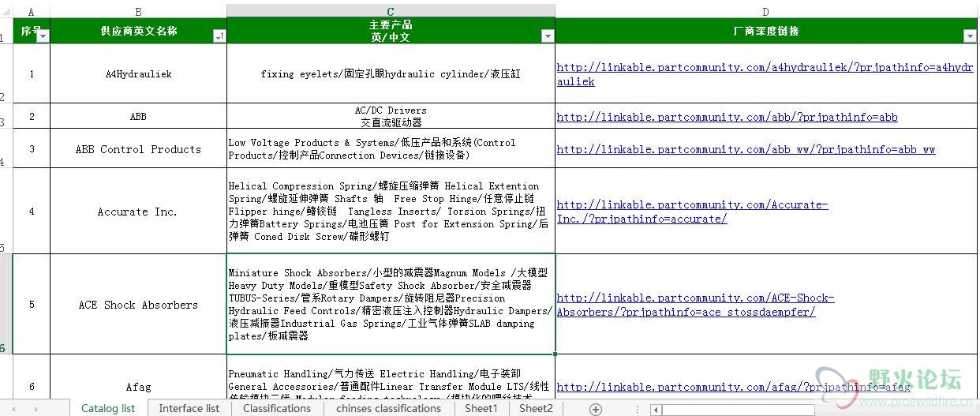
Task: Select row header 5
Action: coord(6,212)
